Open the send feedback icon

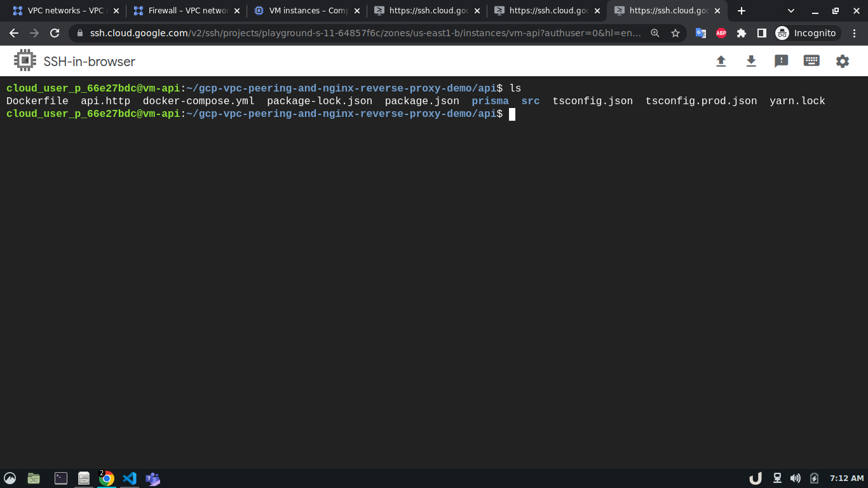(x=782, y=61)
